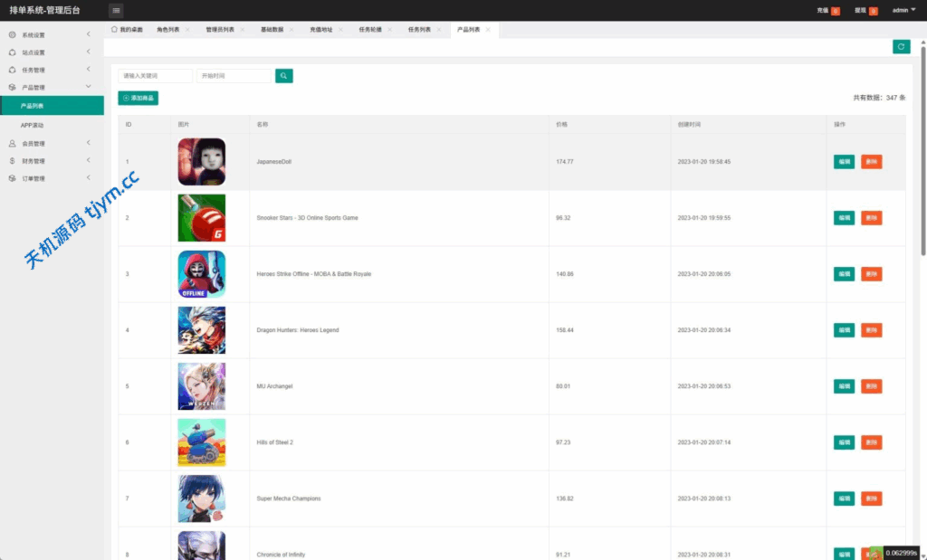Open the admin user dropdown
Image resolution: width=927 pixels, height=560 pixels.
pos(903,10)
